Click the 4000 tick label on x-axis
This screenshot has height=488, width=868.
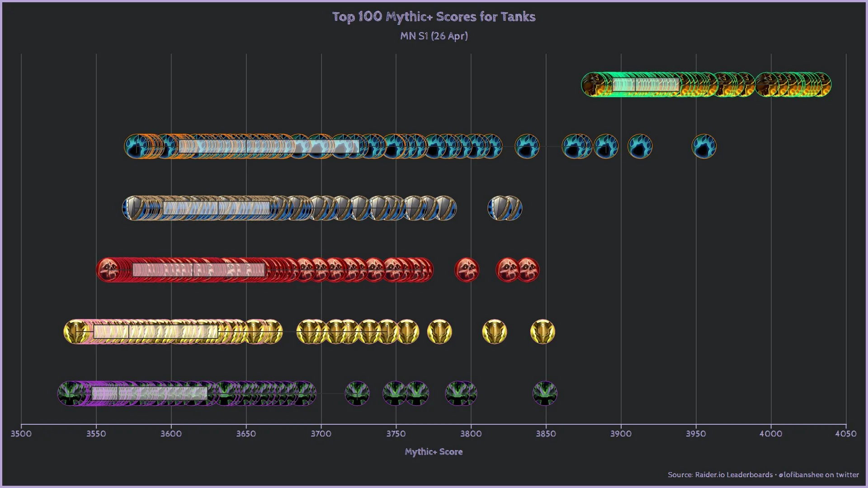coord(771,434)
